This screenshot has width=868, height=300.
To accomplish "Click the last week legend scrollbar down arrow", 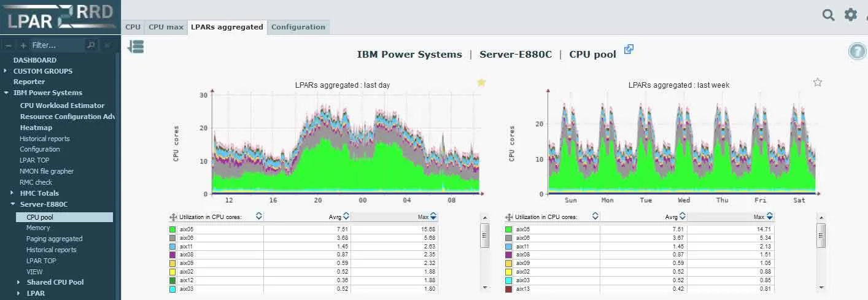I will [x=821, y=287].
